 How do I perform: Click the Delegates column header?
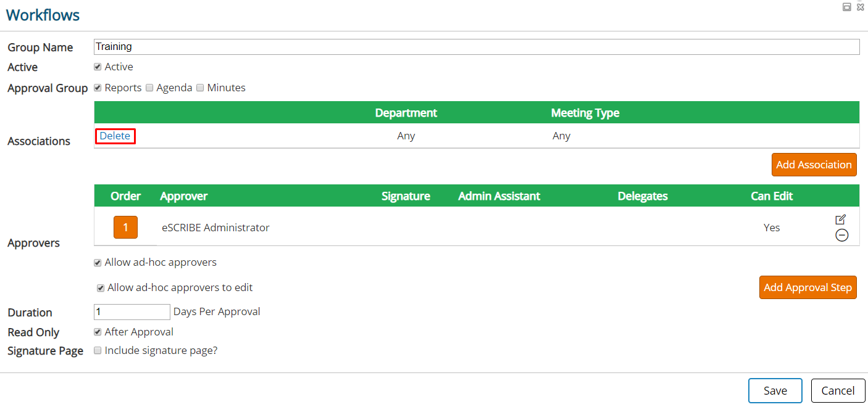coord(643,196)
